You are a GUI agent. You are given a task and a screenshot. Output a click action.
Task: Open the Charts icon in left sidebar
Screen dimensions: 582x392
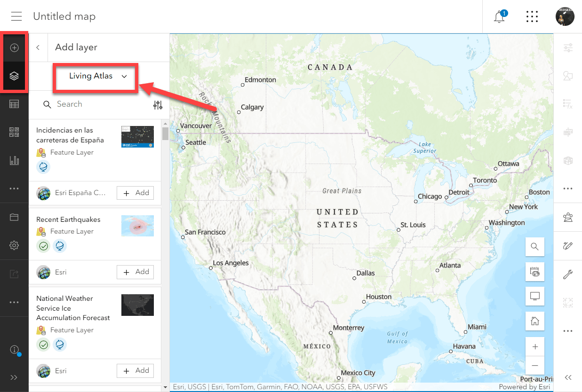14,160
